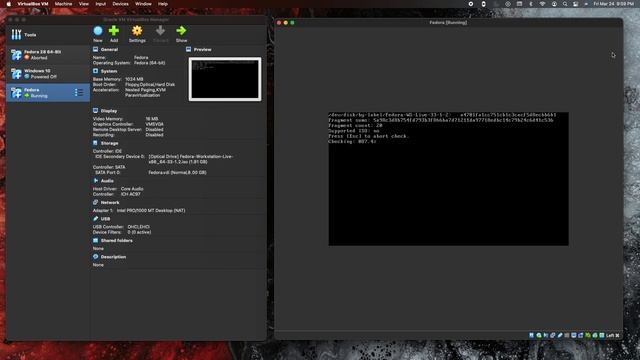Collapse the USB details section
640x360 pixels.
point(105,219)
